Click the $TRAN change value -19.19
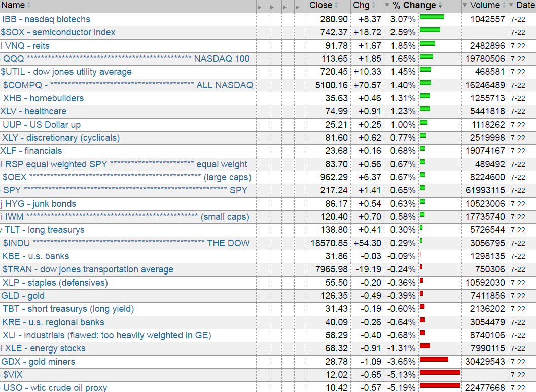 click(368, 270)
